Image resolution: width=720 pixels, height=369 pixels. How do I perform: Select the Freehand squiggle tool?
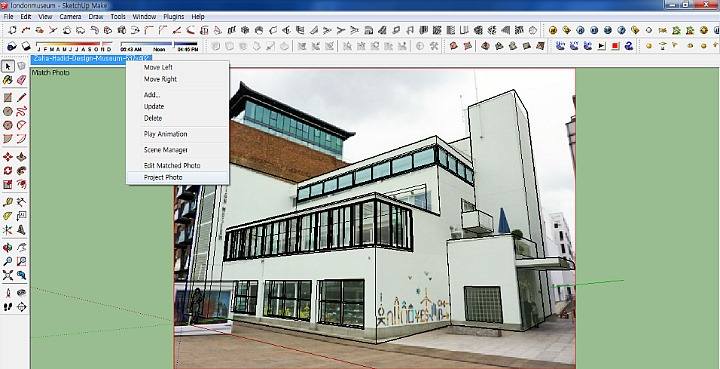click(22, 111)
